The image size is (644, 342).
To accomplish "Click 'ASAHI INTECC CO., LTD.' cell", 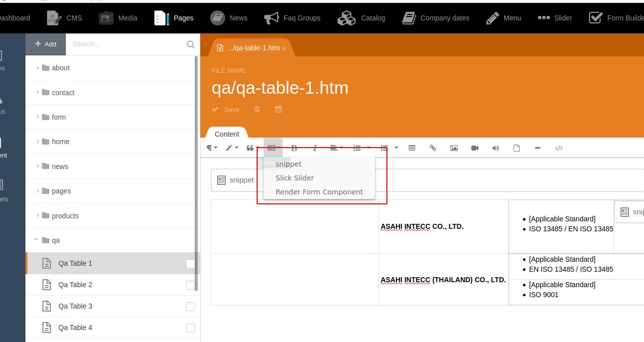I will tap(444, 226).
